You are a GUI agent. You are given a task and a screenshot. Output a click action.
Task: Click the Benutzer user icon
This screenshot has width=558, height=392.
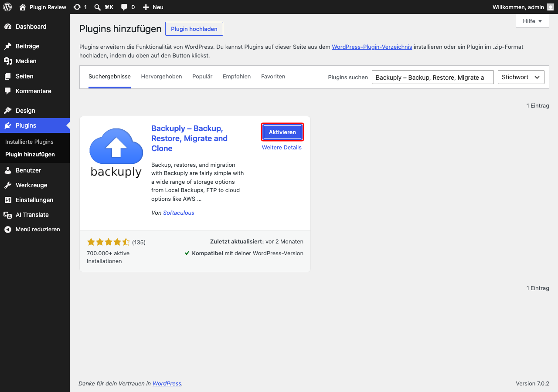[x=8, y=170]
